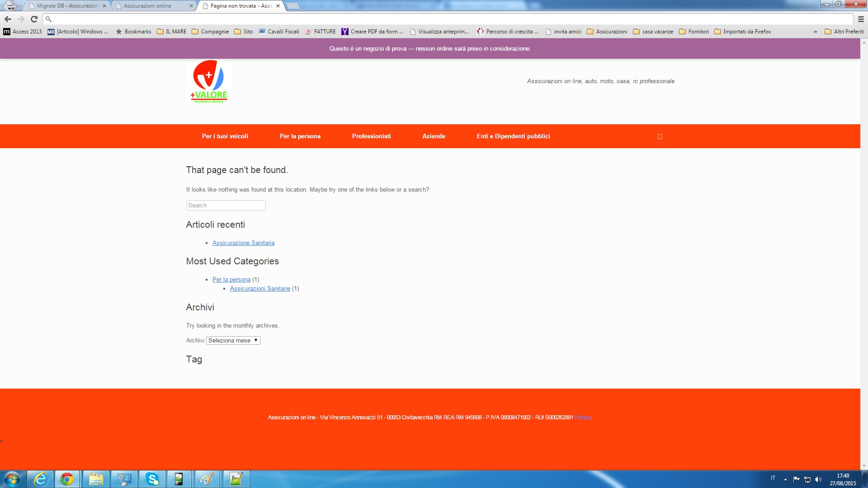Image resolution: width=868 pixels, height=488 pixels.
Task: Open the Aziende nav item
Action: click(434, 136)
